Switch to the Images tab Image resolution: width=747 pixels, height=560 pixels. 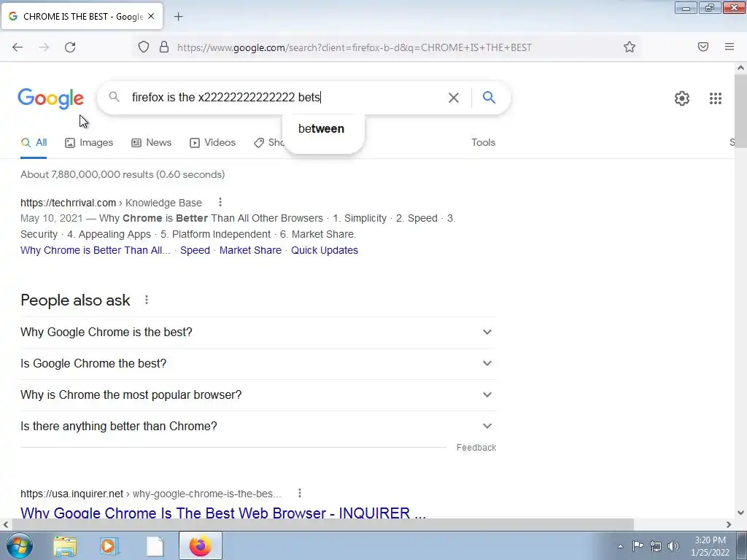pos(89,142)
